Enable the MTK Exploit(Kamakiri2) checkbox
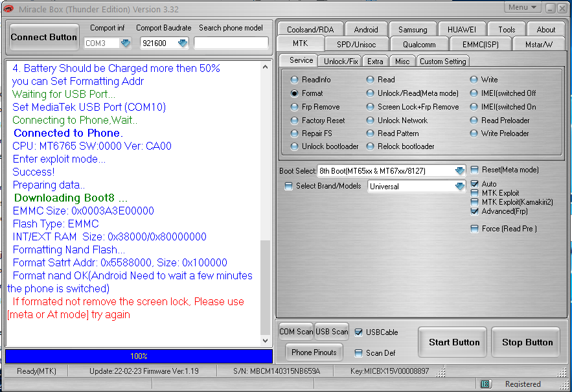Viewport: 572px width, 392px height. coord(475,202)
